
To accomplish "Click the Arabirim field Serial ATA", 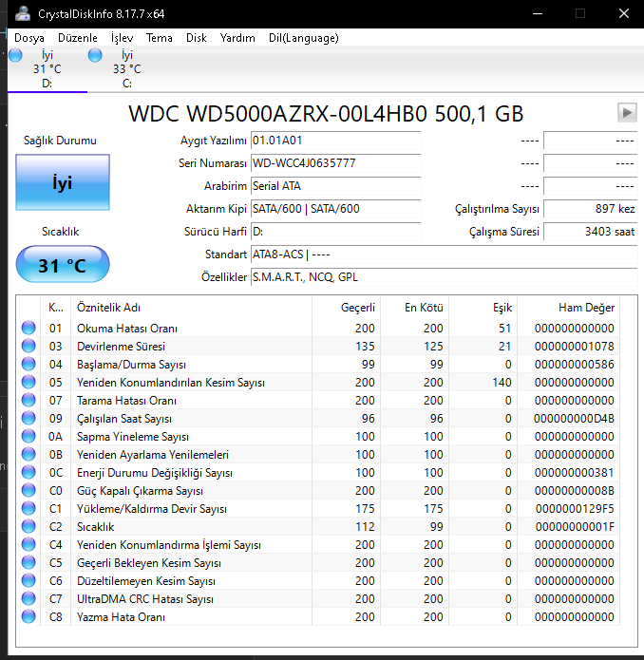I will click(336, 186).
